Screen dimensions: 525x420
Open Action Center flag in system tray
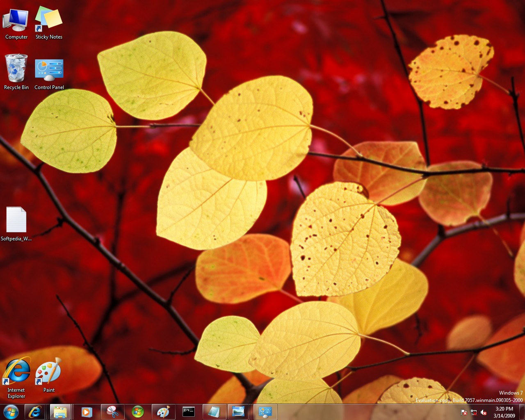click(464, 412)
